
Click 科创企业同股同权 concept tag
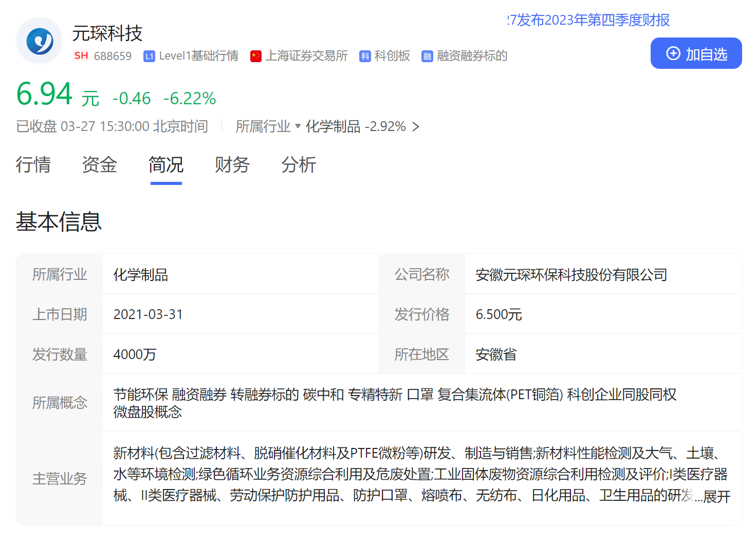pos(622,395)
